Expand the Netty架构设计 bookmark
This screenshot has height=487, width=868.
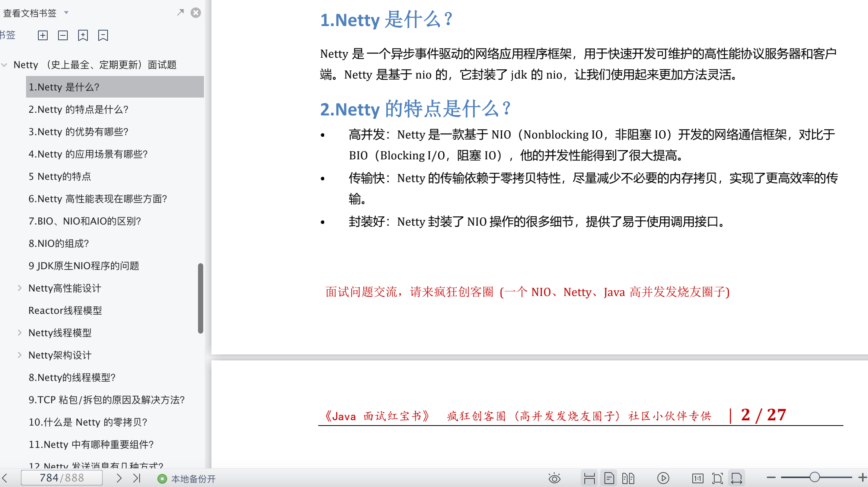[x=20, y=355]
